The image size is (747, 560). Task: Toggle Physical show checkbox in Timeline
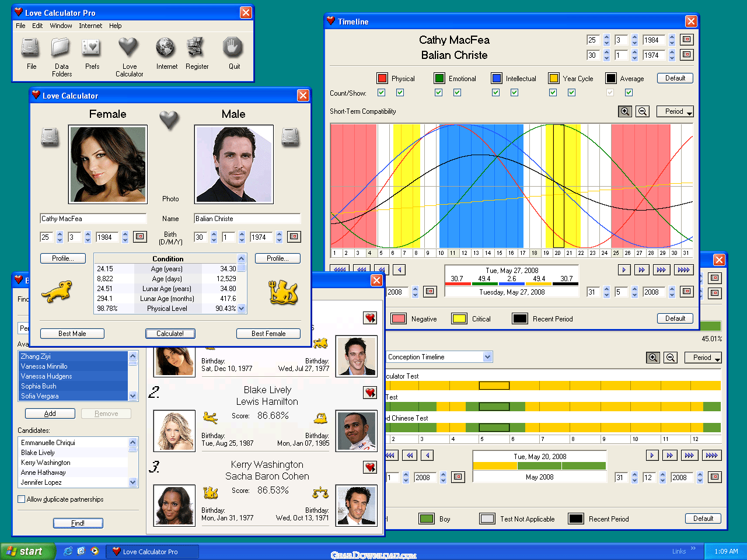400,92
